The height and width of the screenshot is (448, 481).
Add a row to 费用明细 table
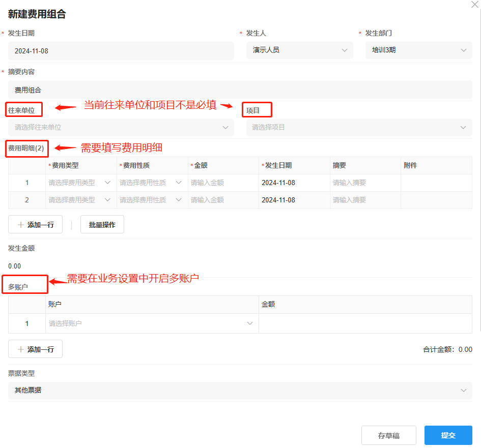coord(35,224)
